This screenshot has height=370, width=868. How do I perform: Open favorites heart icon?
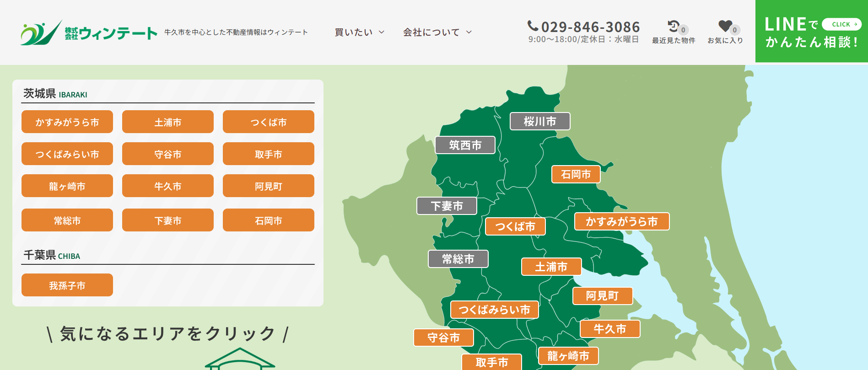pos(725,27)
